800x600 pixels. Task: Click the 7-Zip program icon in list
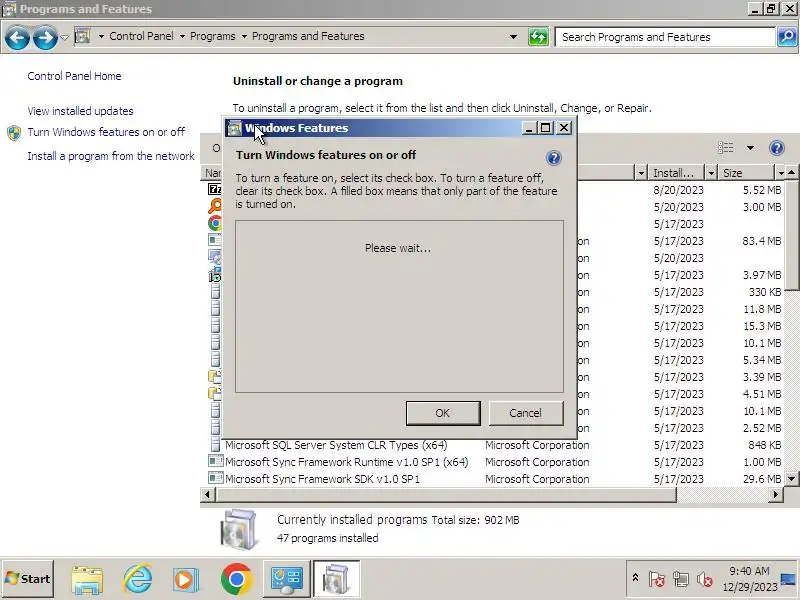pos(215,189)
